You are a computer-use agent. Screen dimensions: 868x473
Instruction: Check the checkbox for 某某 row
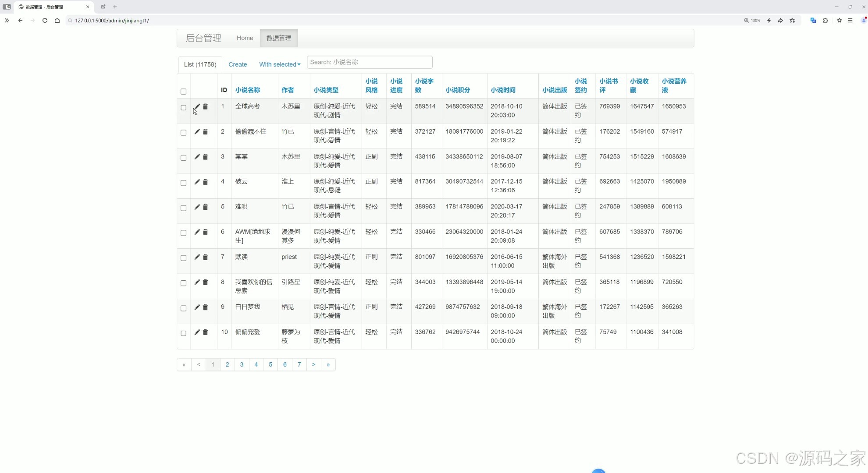(184, 158)
